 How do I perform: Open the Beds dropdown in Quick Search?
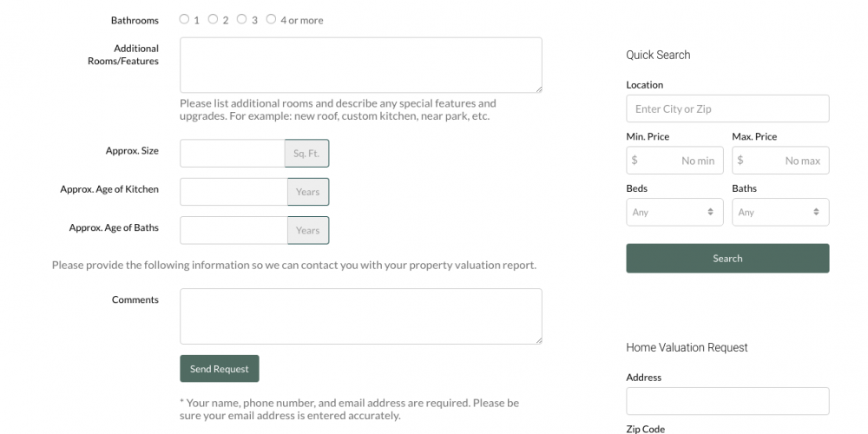(674, 212)
